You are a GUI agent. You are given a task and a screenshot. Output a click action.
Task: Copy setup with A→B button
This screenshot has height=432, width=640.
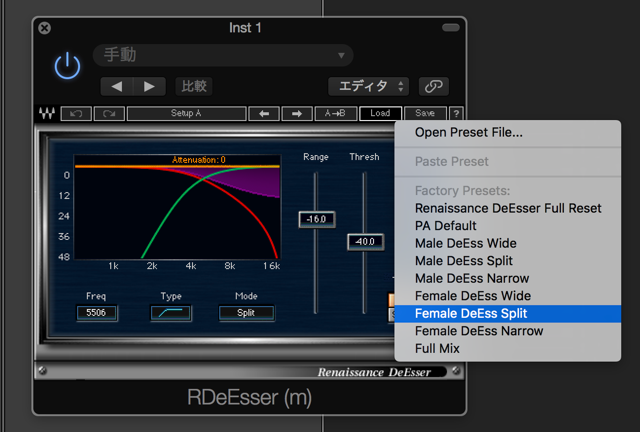[x=336, y=114]
